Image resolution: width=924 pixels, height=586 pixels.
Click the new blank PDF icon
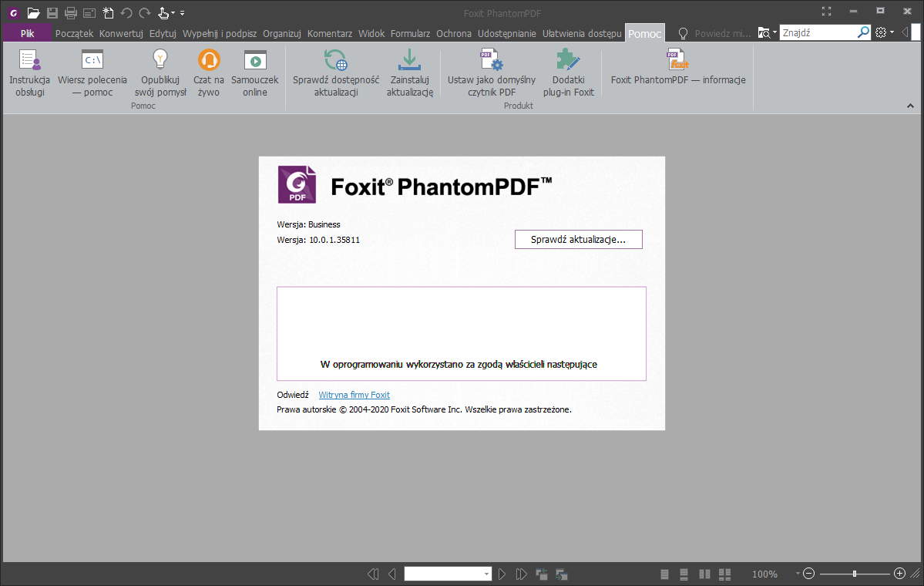[109, 12]
